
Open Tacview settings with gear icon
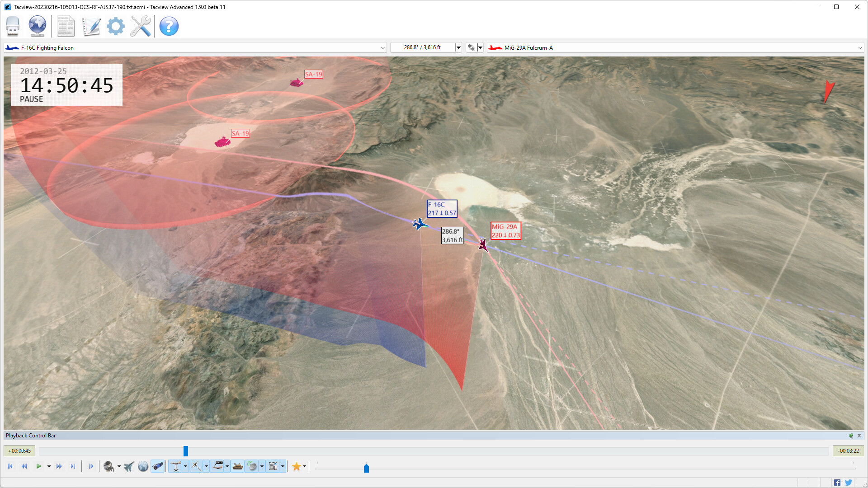(115, 26)
